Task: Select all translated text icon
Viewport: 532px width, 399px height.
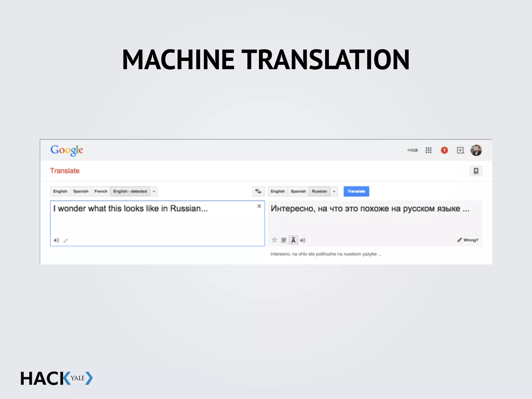Action: pyautogui.click(x=284, y=240)
